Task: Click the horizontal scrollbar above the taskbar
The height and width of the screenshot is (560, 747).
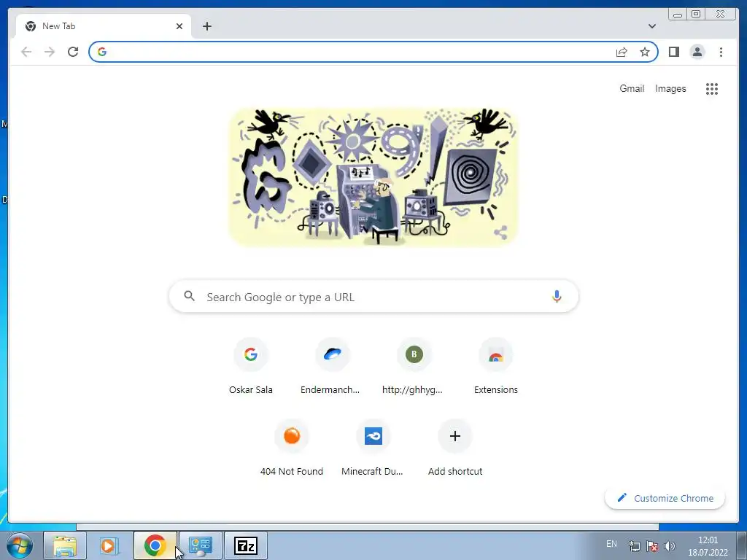Action: tap(368, 526)
